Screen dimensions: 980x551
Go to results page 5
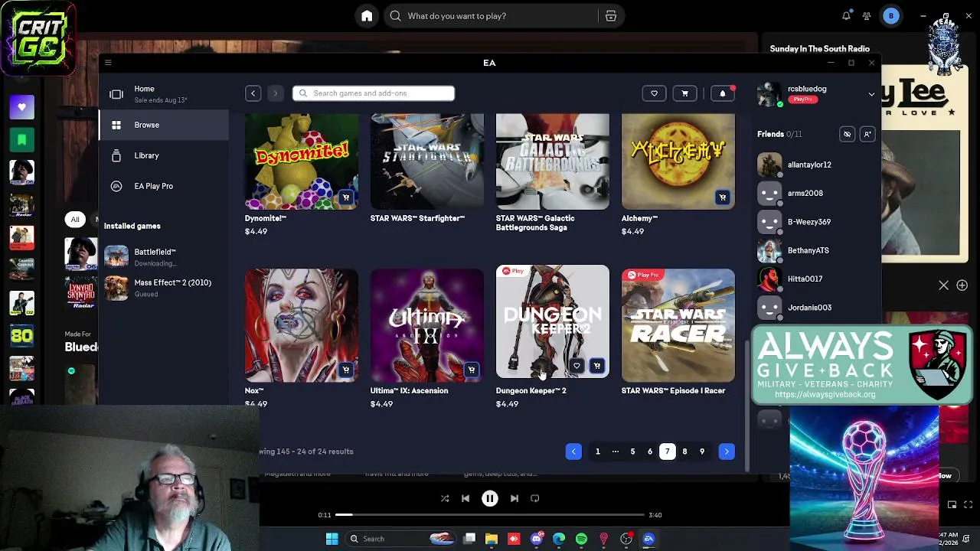[632, 452]
